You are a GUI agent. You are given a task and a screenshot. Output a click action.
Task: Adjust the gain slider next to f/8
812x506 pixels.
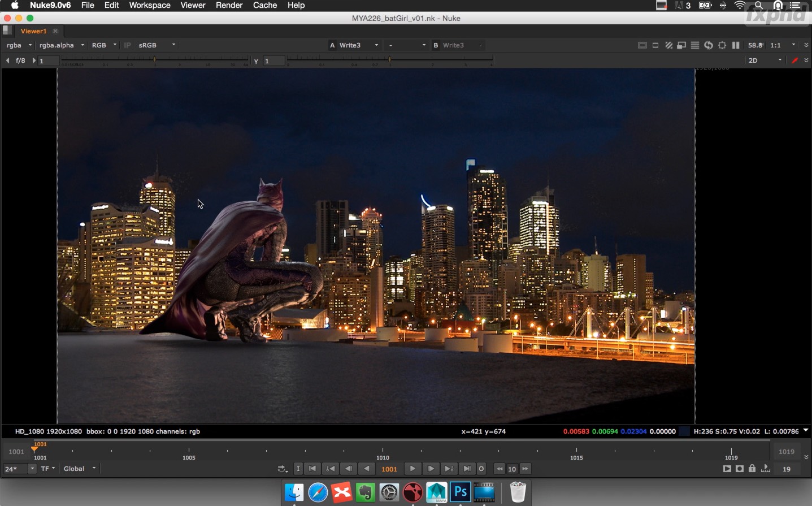click(155, 60)
